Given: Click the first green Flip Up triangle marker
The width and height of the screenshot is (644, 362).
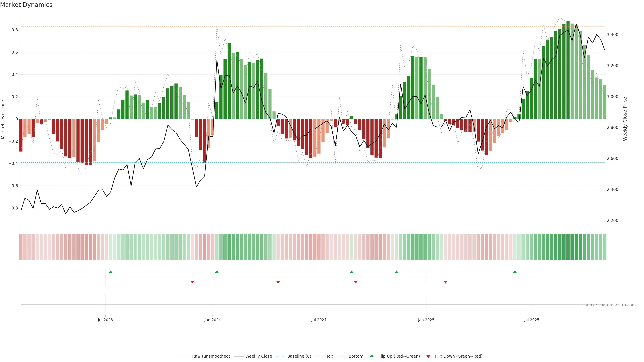Looking at the screenshot, I should (111, 272).
